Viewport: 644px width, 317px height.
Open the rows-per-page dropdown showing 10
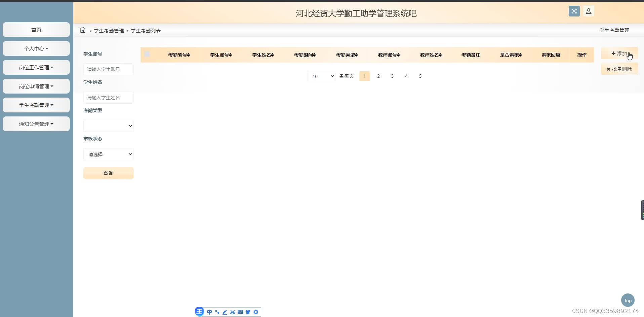click(x=322, y=76)
